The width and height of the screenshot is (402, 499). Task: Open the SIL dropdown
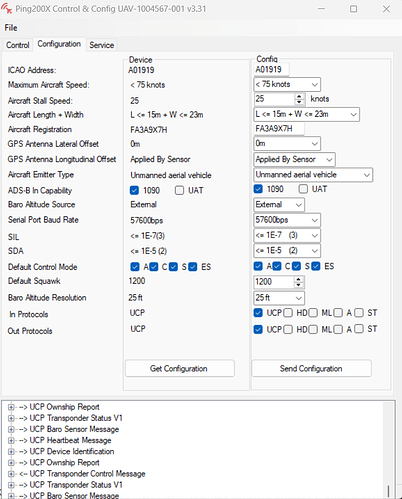coord(287,235)
